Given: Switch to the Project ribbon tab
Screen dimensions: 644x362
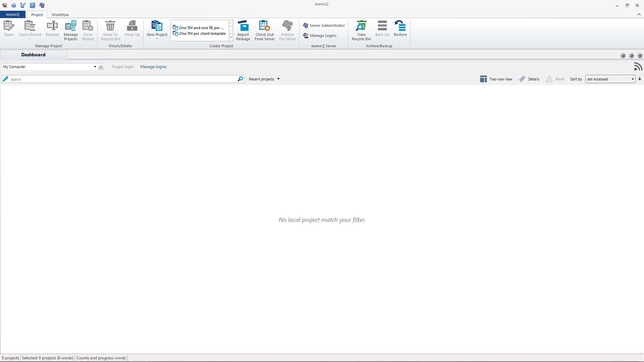Looking at the screenshot, I should point(37,15).
